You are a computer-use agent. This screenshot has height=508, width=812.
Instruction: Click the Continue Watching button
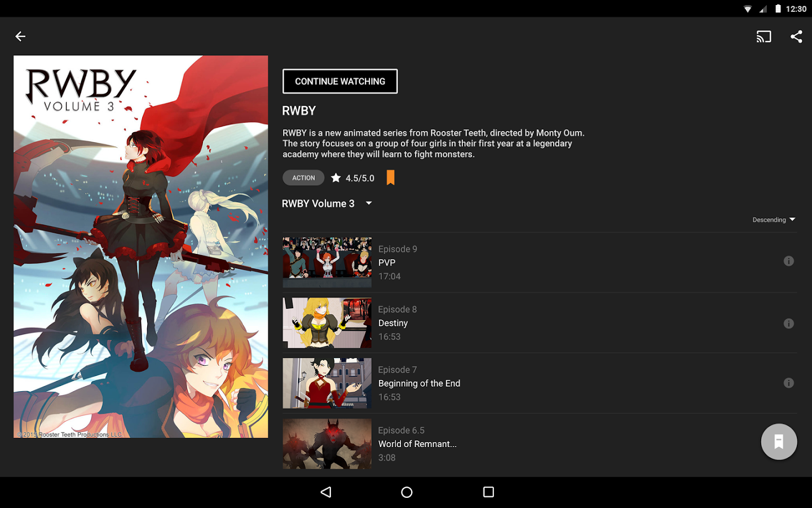pyautogui.click(x=340, y=81)
